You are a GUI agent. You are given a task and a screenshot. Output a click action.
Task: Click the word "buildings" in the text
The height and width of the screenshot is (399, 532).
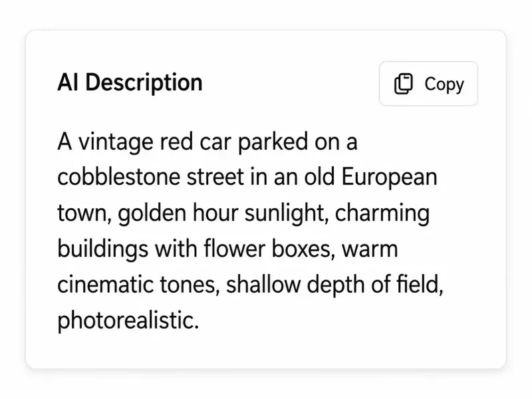(x=103, y=249)
